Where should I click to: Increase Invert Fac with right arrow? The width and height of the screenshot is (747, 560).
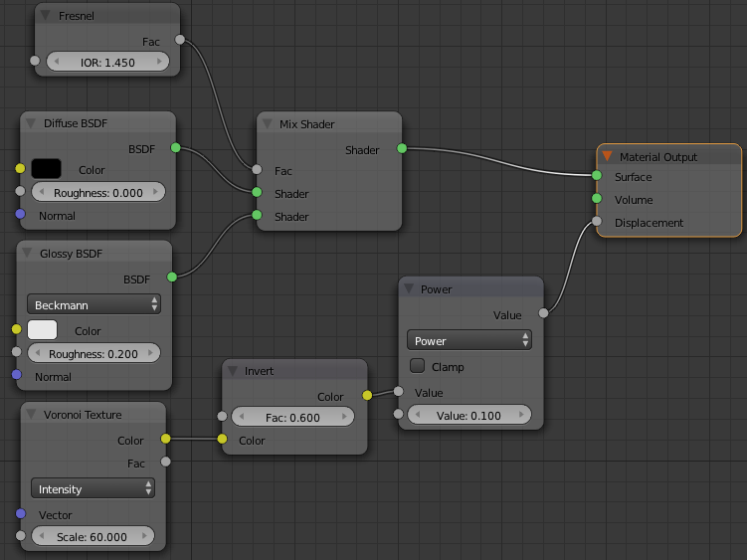[x=344, y=417]
